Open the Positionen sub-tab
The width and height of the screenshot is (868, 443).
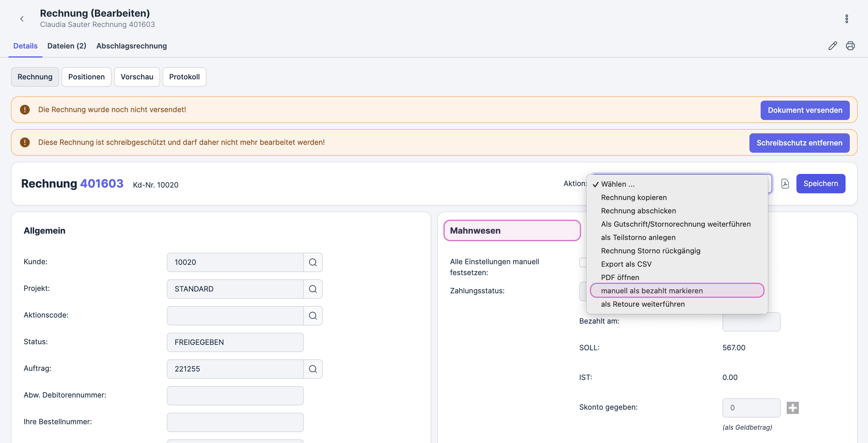[86, 77]
